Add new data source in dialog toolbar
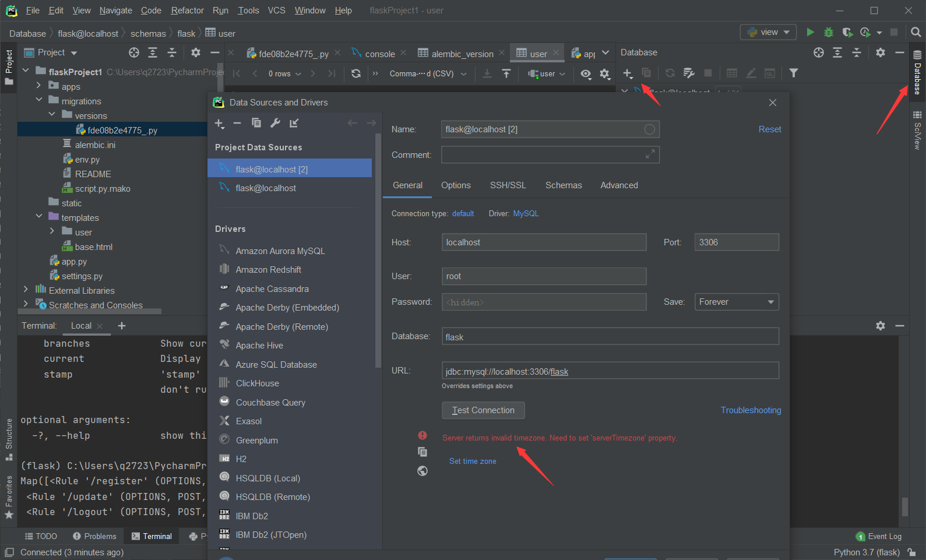The height and width of the screenshot is (560, 926). pyautogui.click(x=219, y=123)
